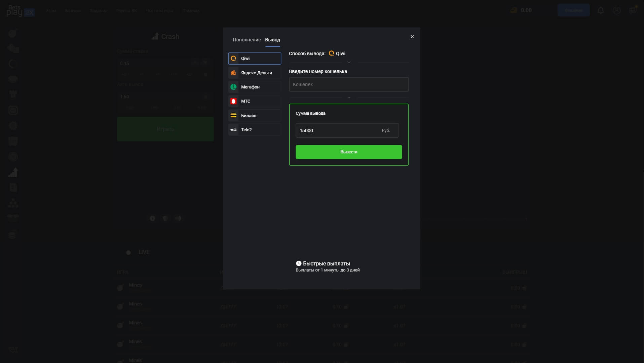Choose Qiwi as withdrawal method
644x363 pixels.
pyautogui.click(x=255, y=59)
